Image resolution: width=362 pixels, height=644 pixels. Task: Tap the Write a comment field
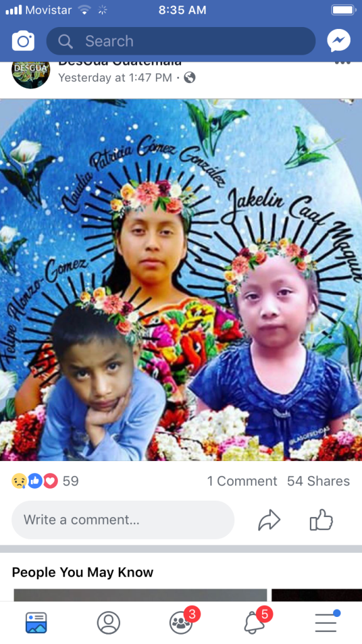pyautogui.click(x=123, y=519)
